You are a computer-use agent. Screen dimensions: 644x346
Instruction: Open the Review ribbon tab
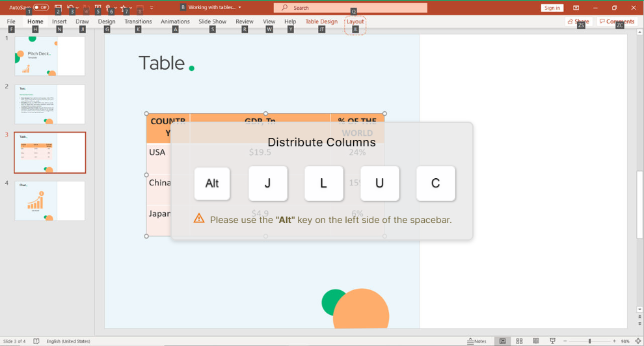pyautogui.click(x=245, y=21)
